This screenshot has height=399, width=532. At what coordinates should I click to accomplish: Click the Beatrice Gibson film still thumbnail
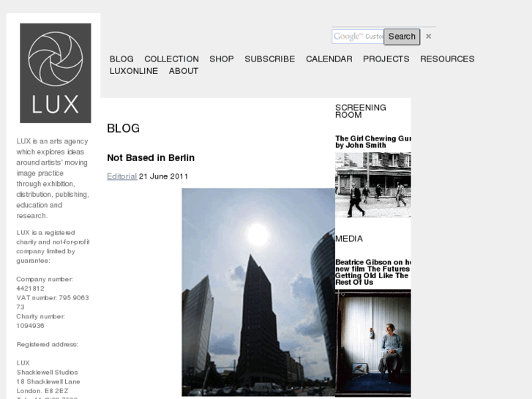click(373, 343)
